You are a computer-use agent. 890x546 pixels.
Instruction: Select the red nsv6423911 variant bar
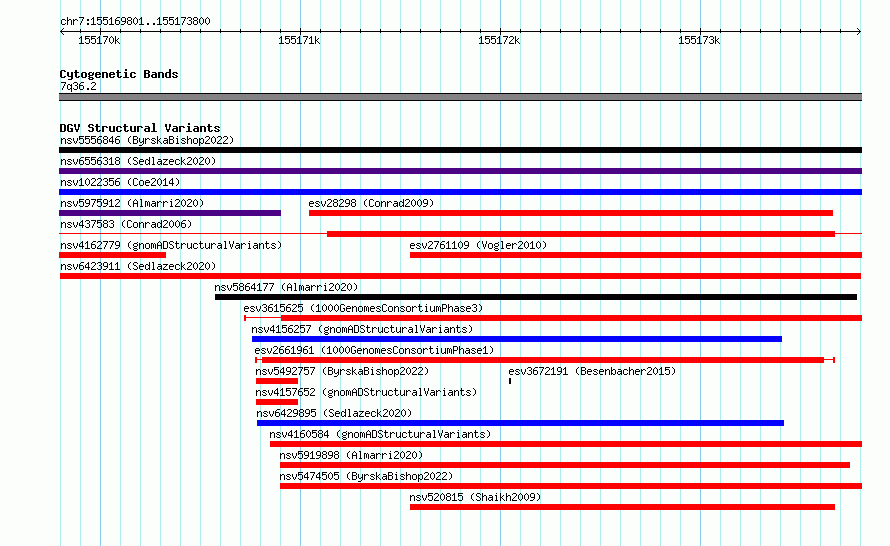coord(460,276)
